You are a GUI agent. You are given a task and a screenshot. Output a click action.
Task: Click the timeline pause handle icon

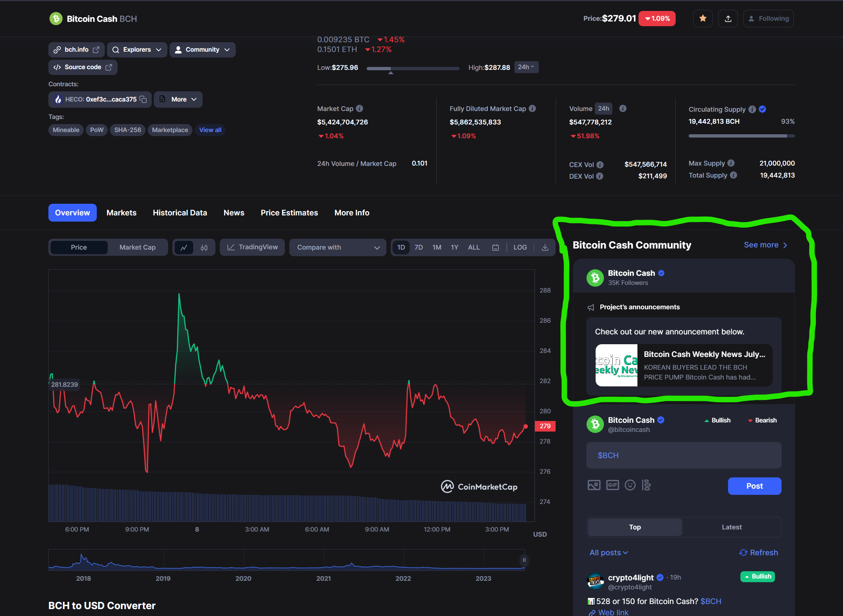click(x=524, y=560)
